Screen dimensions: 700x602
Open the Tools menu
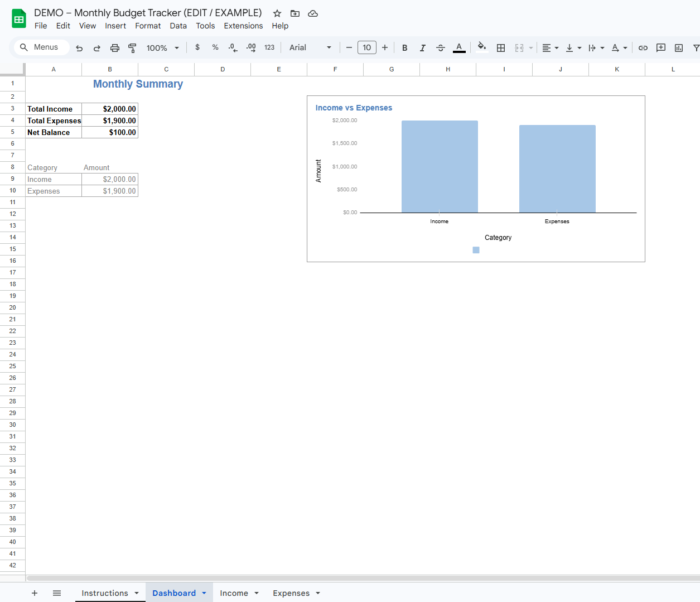[205, 26]
